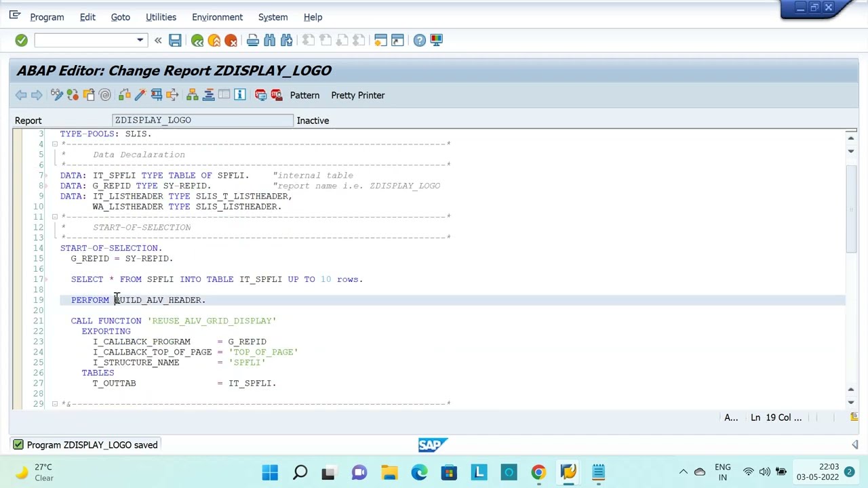The height and width of the screenshot is (488, 868).
Task: Click the TYPE-POOLS: SLIS. line
Action: [106, 134]
